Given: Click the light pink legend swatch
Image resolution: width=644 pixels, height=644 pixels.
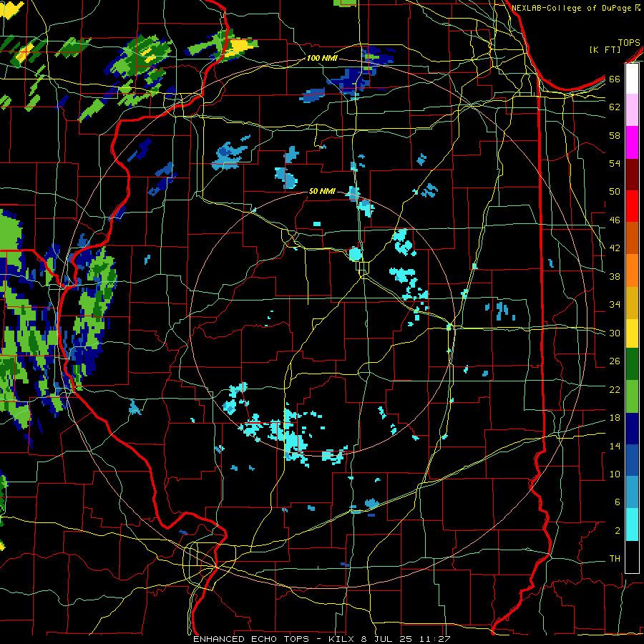Looking at the screenshot, I should click(632, 109).
